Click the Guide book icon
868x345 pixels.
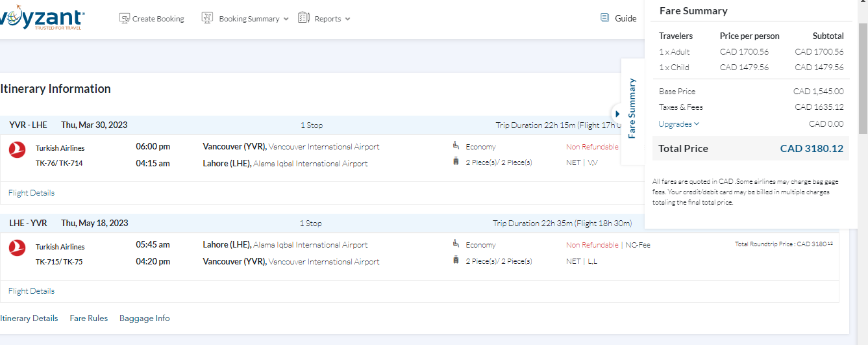605,18
